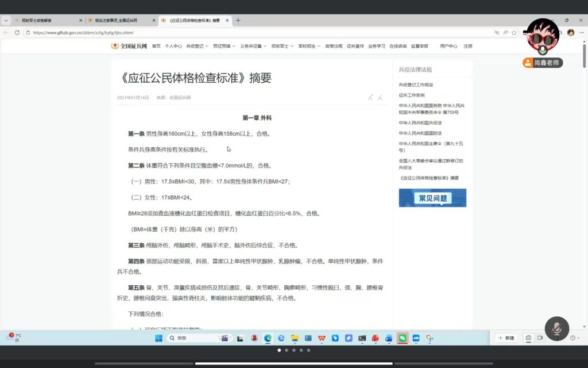Screen dimensions: 588x368
Task: Open the tab list chevron
Action: tap(6, 20)
